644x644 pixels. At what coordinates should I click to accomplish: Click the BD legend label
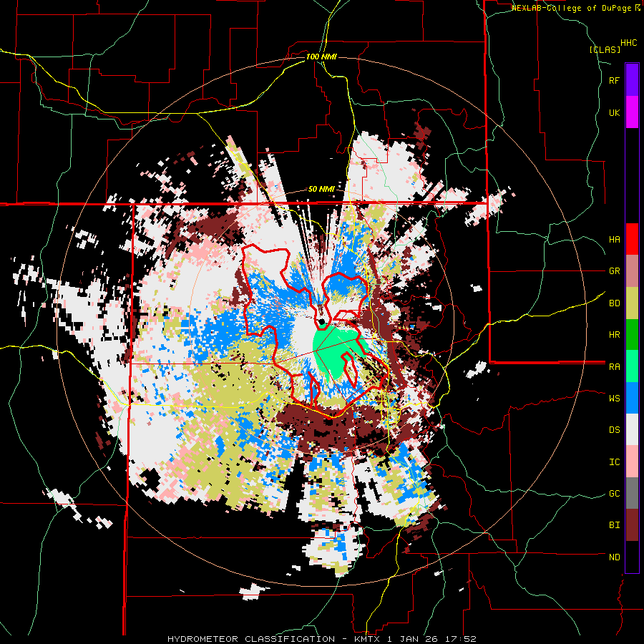(614, 303)
